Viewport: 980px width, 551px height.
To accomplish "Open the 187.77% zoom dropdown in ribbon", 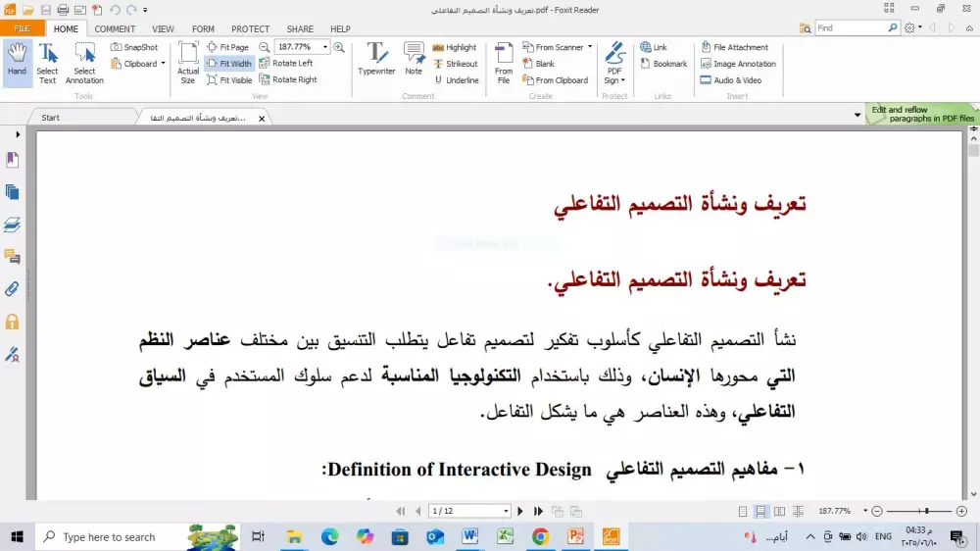I will (x=325, y=47).
